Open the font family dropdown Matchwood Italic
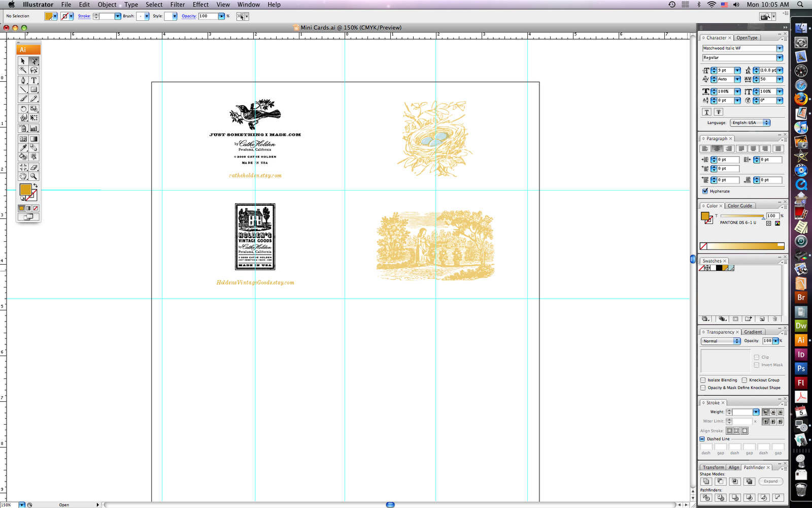Screen dimensions: 812x508 click(780, 48)
